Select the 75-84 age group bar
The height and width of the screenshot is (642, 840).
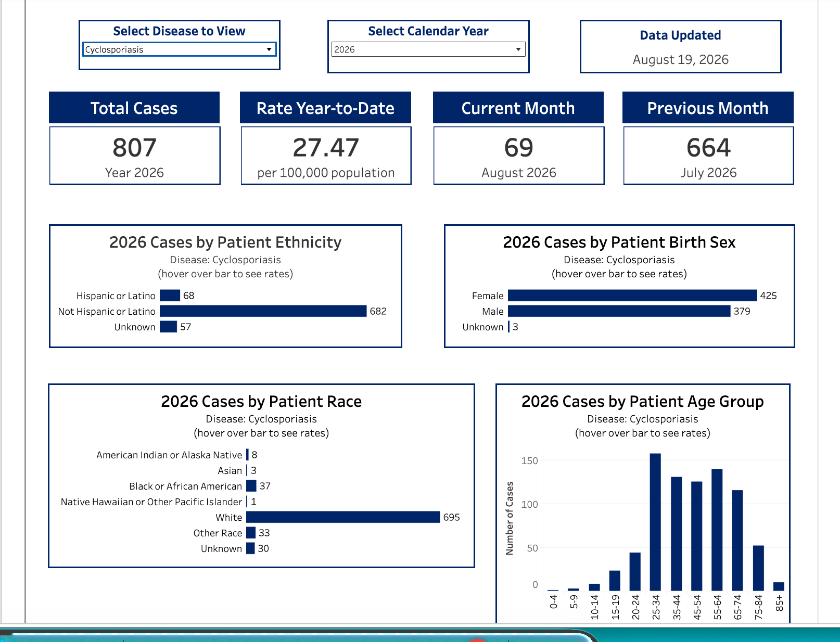(x=758, y=568)
